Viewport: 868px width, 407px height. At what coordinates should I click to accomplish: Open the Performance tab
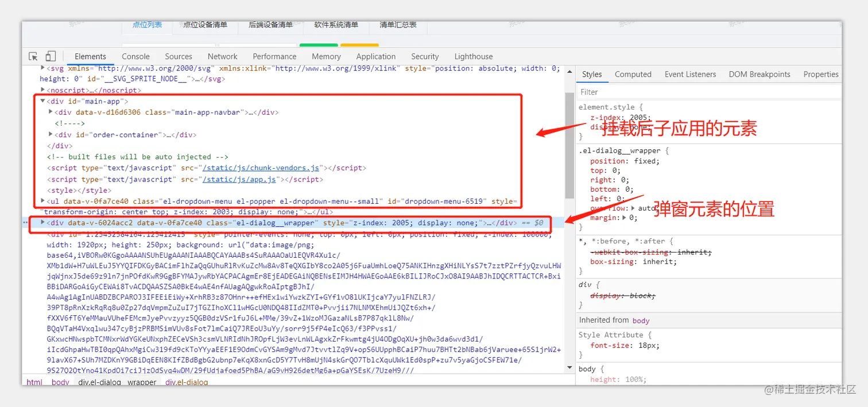(x=274, y=56)
